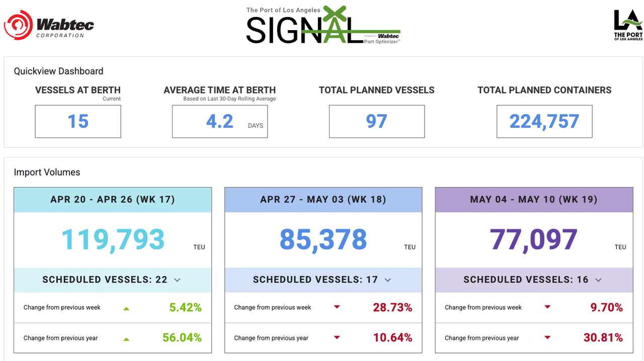Click the Port of Los Angeles Signal logo
This screenshot has height=361, width=644.
(323, 26)
